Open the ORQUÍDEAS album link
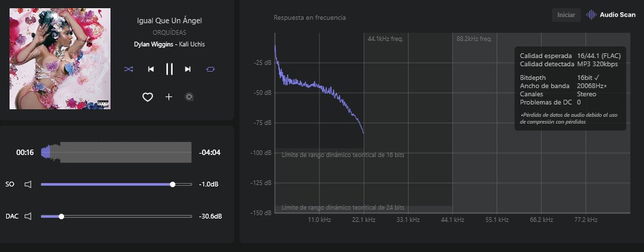 click(x=169, y=33)
